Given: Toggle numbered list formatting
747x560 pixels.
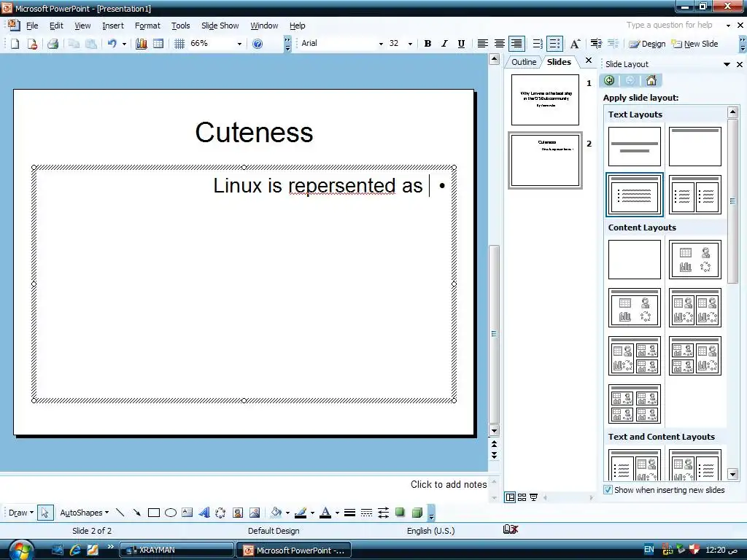Looking at the screenshot, I should point(538,44).
